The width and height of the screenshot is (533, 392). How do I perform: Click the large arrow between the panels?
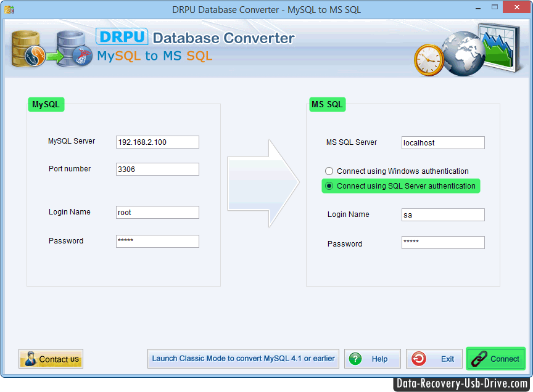263,183
